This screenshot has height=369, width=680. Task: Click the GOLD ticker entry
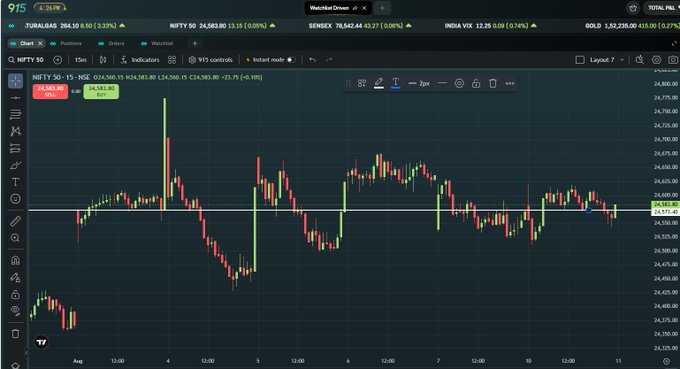click(x=632, y=26)
